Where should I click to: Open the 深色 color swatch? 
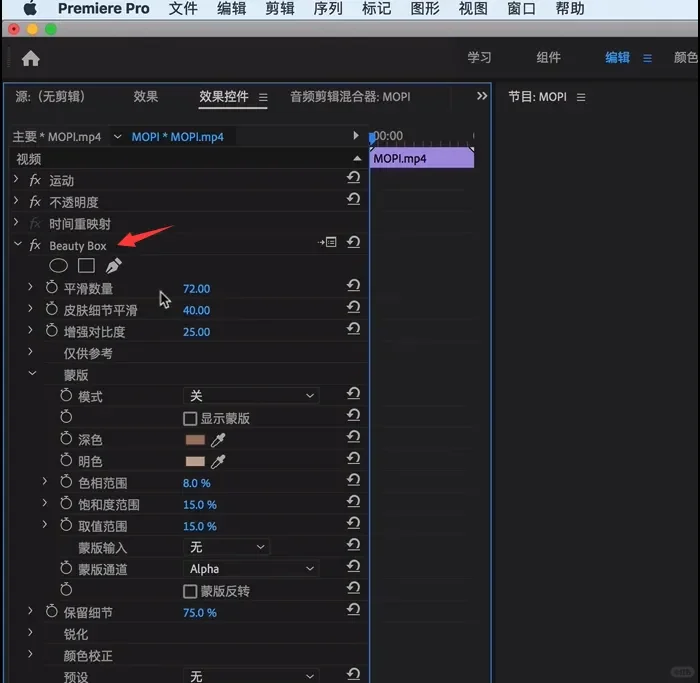(x=195, y=440)
